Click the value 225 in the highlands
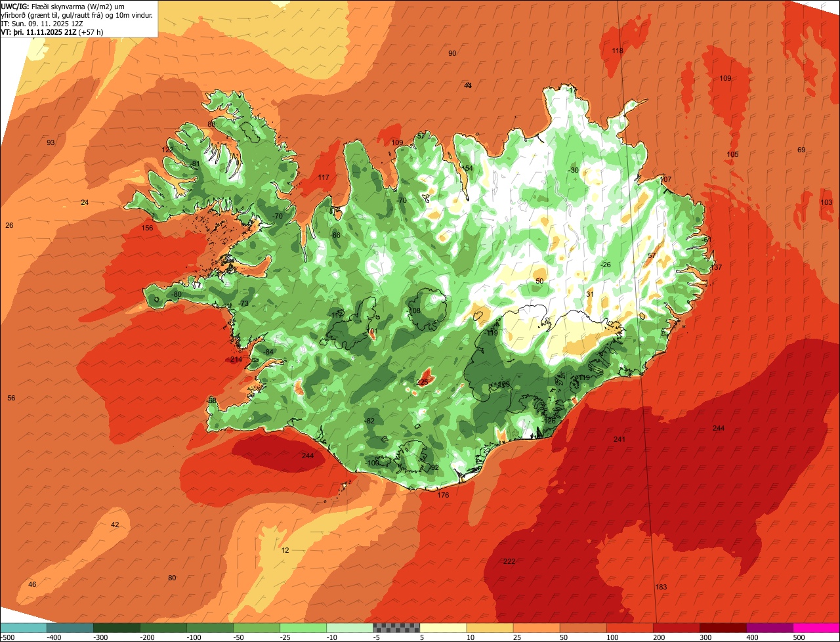The height and width of the screenshot is (642, 840). point(423,382)
